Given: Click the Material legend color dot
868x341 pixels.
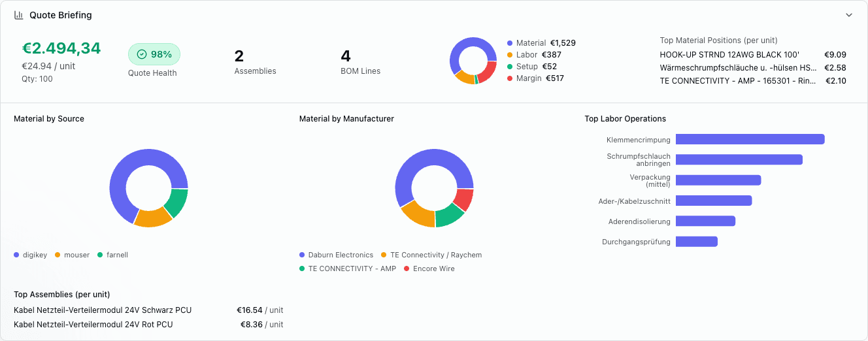Looking at the screenshot, I should [510, 43].
